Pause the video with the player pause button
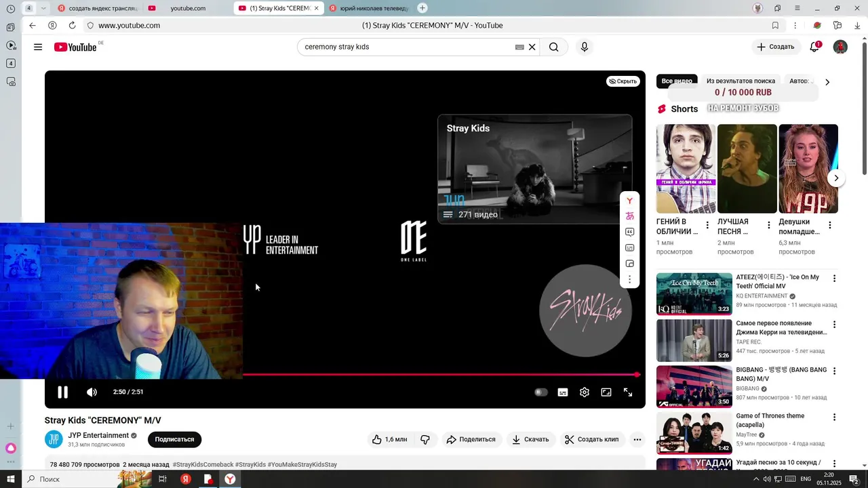The image size is (868, 488). tap(62, 392)
